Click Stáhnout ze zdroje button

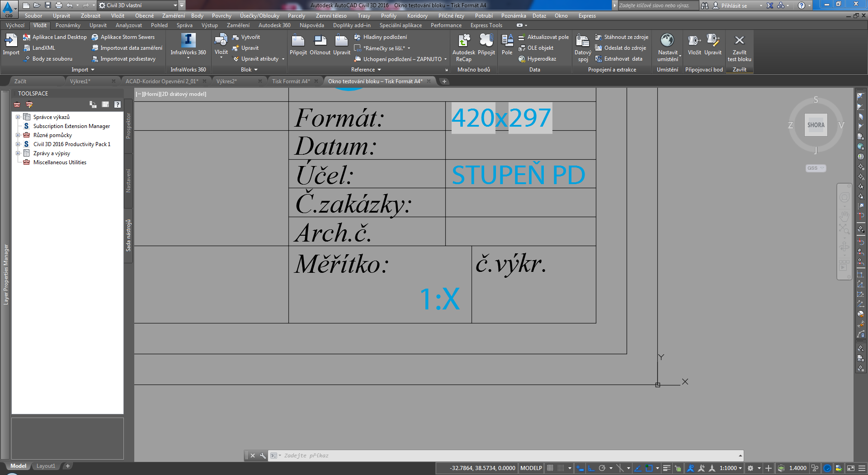(622, 37)
